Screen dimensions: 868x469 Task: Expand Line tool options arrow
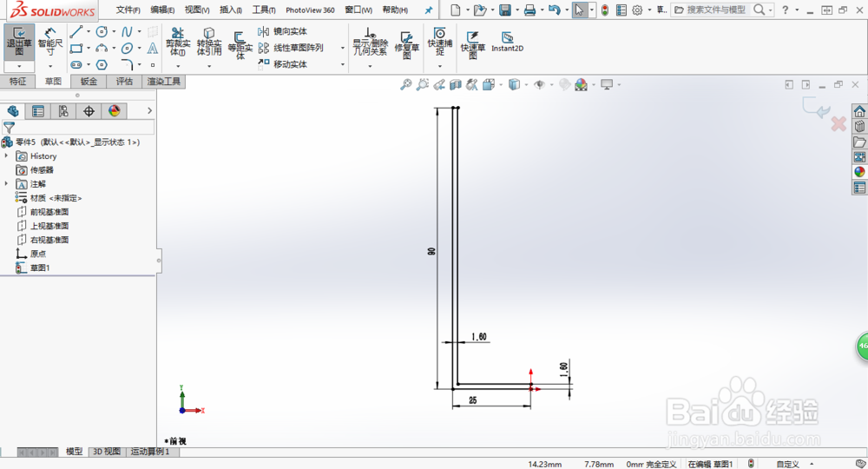[x=89, y=31]
